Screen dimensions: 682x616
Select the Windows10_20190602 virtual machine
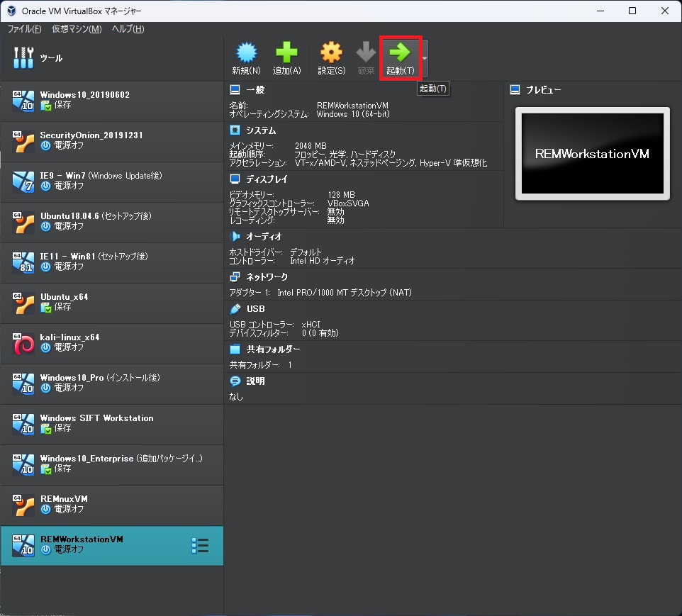(112, 101)
